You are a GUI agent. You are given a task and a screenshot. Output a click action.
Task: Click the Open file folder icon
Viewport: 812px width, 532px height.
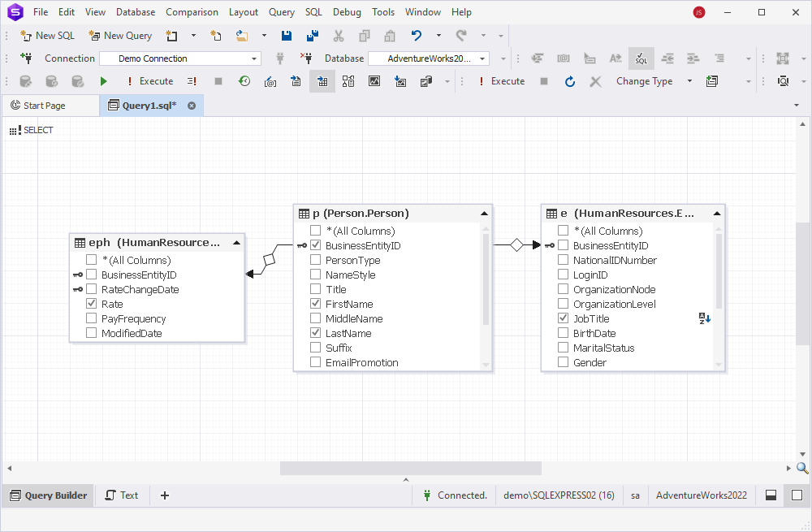coord(242,36)
